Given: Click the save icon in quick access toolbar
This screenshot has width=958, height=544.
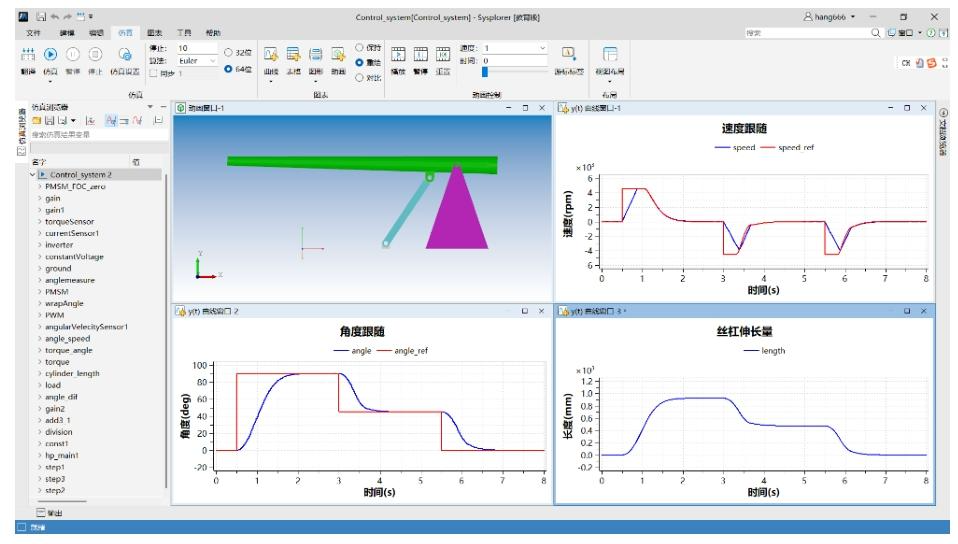Looking at the screenshot, I should point(41,17).
